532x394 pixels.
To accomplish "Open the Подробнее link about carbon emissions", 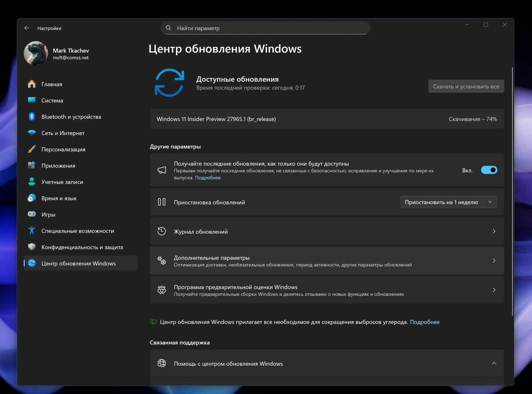I will (x=425, y=322).
